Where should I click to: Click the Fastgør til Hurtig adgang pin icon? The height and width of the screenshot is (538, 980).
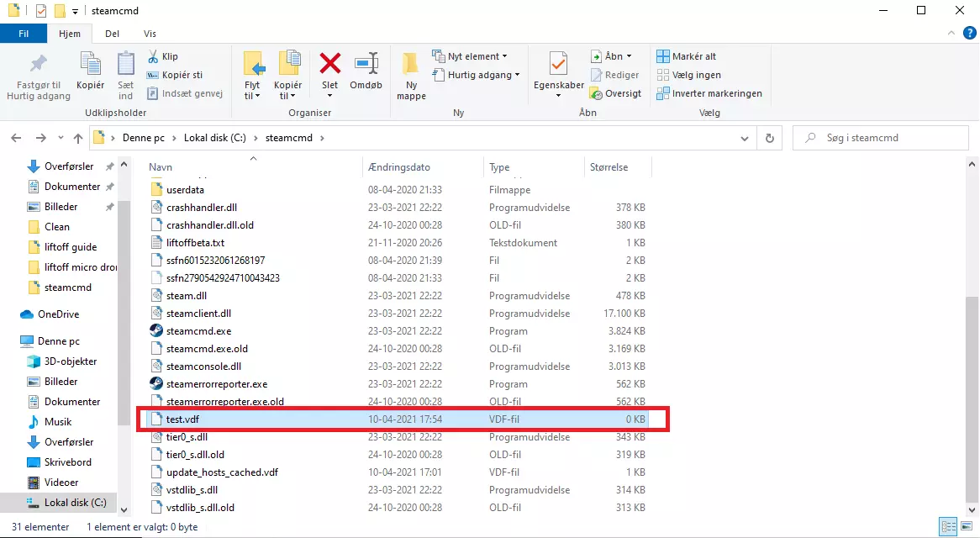(x=39, y=64)
